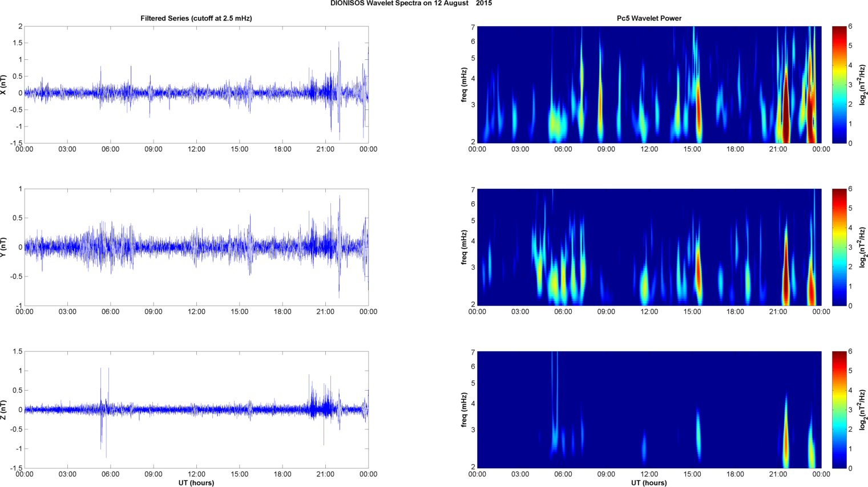This screenshot has width=868, height=487.
Task: Click inside the Y component time series plot
Action: point(196,247)
